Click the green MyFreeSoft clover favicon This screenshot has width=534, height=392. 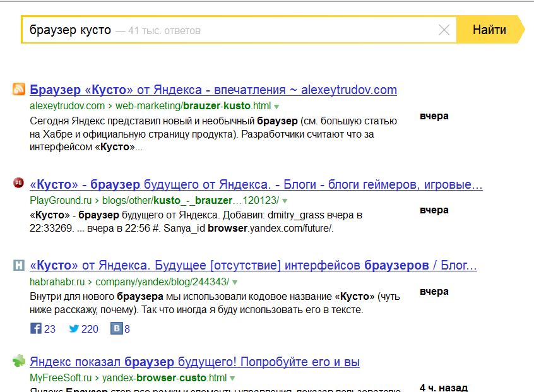(19, 361)
